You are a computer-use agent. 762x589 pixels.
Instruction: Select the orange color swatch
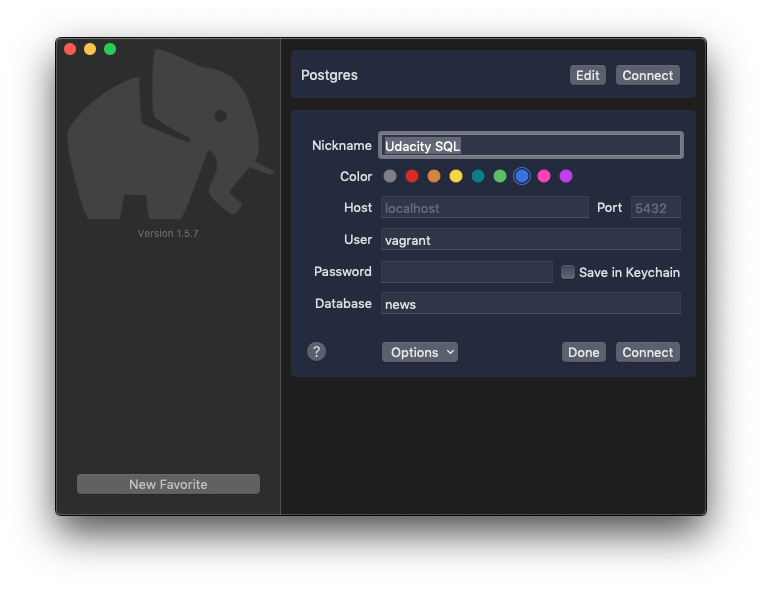[x=433, y=176]
